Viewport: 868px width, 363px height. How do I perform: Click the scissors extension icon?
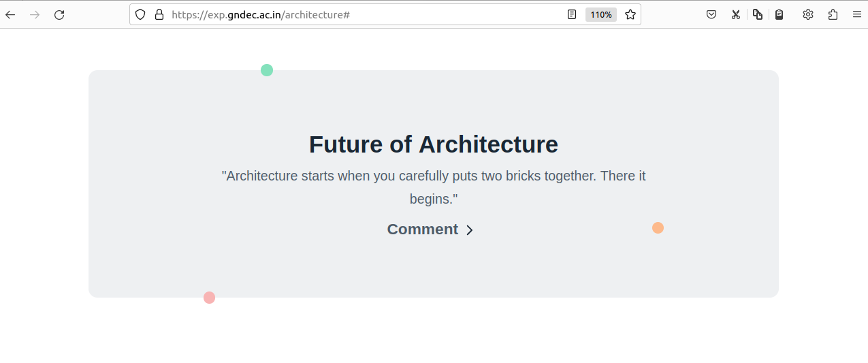pos(736,14)
